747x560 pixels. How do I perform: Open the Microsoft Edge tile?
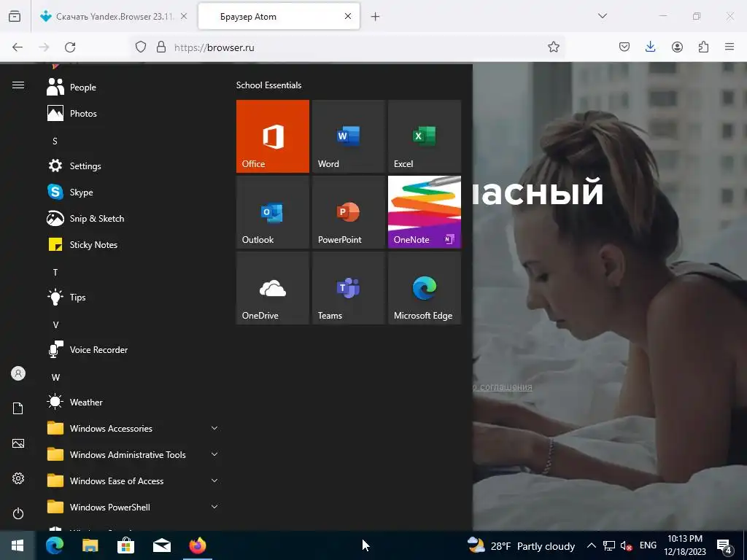click(x=425, y=287)
